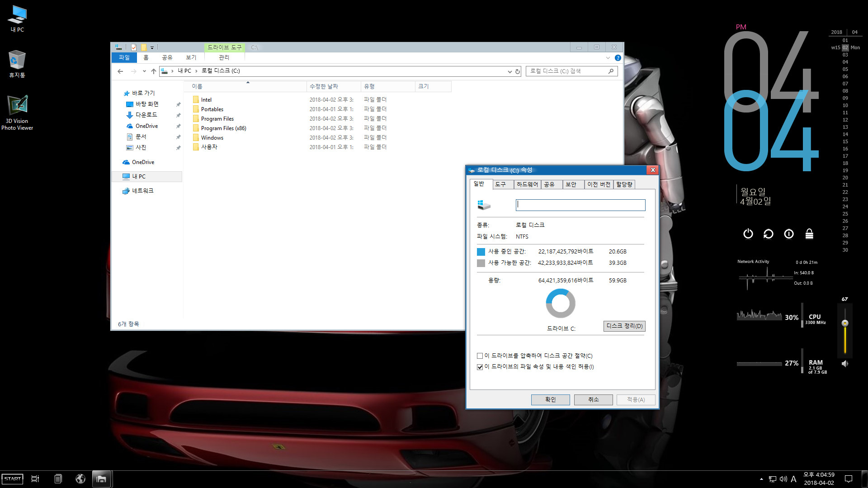The image size is (868, 488).
Task: Select 네트워크 in navigation pane
Action: point(143,191)
